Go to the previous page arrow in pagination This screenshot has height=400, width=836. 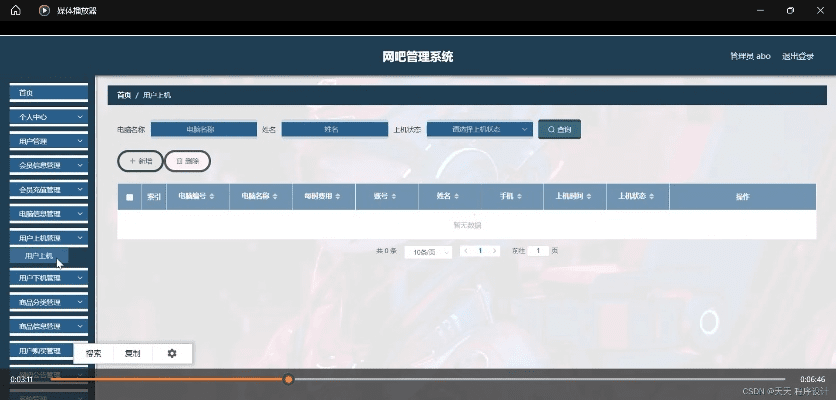pos(466,251)
